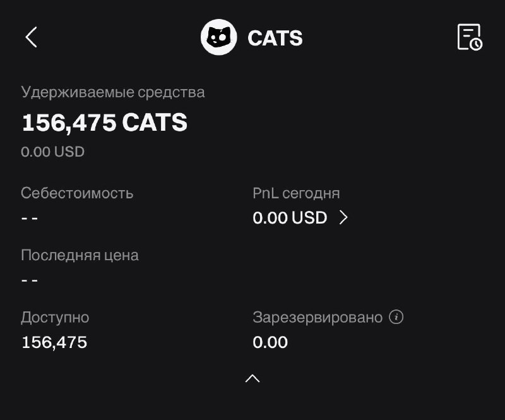
Task: Tap the dashes under Последняя цена
Action: point(30,280)
